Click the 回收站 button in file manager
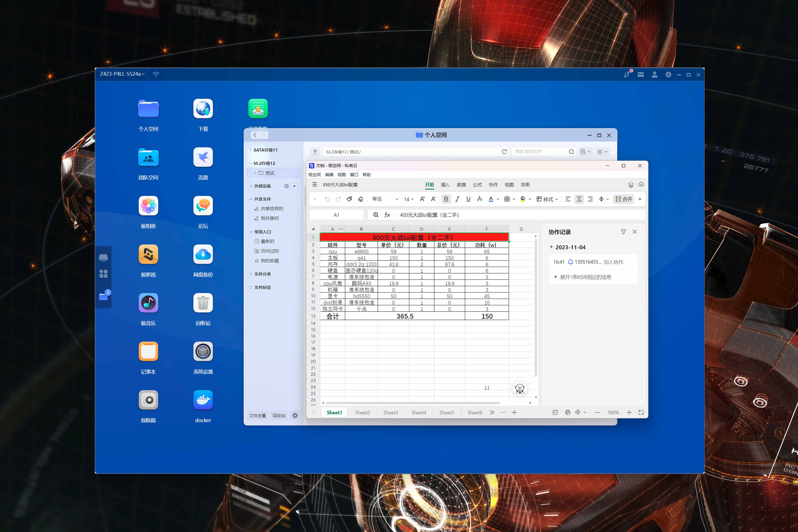This screenshot has width=798, height=532. [279, 416]
